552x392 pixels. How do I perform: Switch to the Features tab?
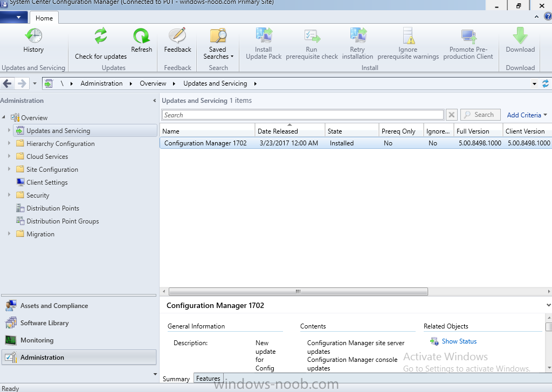[x=208, y=379]
